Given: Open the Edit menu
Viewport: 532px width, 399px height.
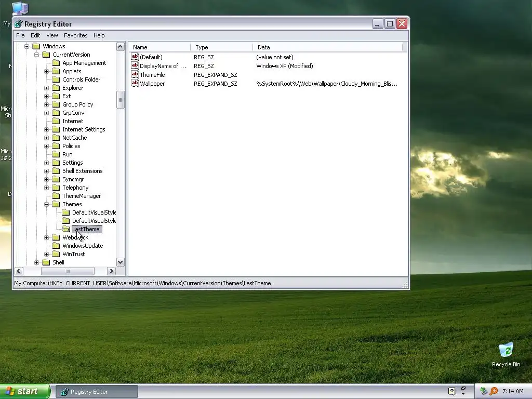Looking at the screenshot, I should coord(35,35).
